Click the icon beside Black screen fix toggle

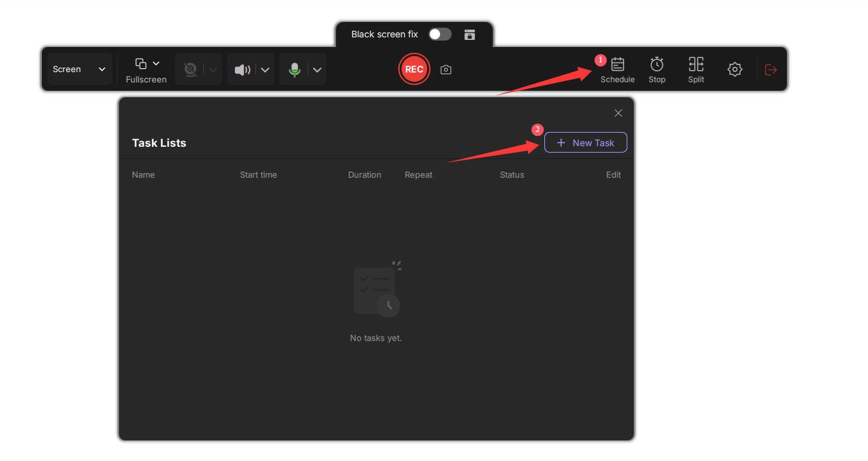(x=470, y=34)
